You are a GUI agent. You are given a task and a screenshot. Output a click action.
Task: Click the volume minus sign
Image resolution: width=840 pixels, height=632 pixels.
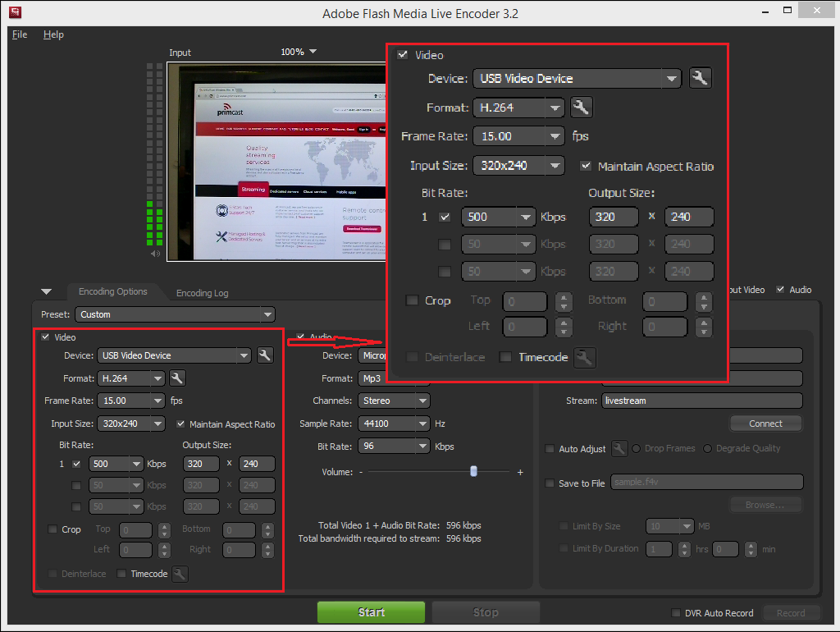[x=361, y=472]
